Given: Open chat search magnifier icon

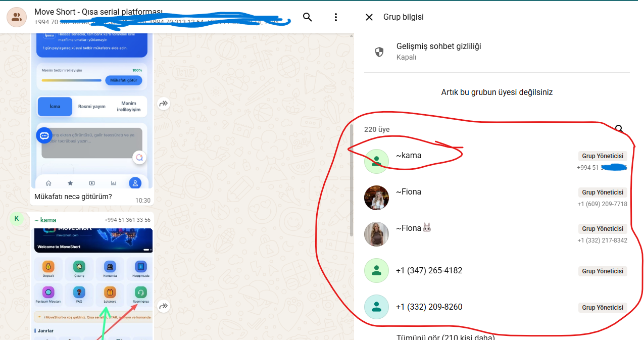Looking at the screenshot, I should click(307, 17).
